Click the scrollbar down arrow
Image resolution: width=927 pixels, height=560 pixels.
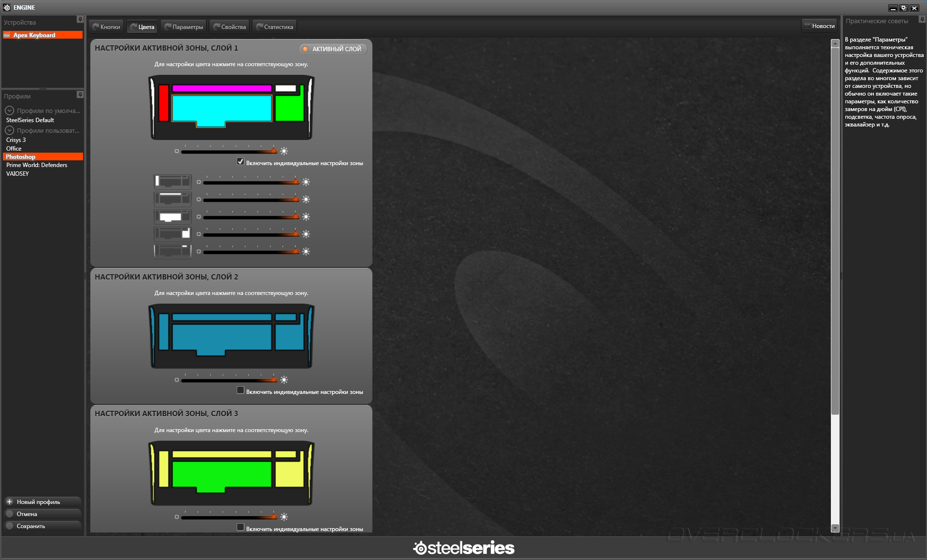tap(835, 528)
